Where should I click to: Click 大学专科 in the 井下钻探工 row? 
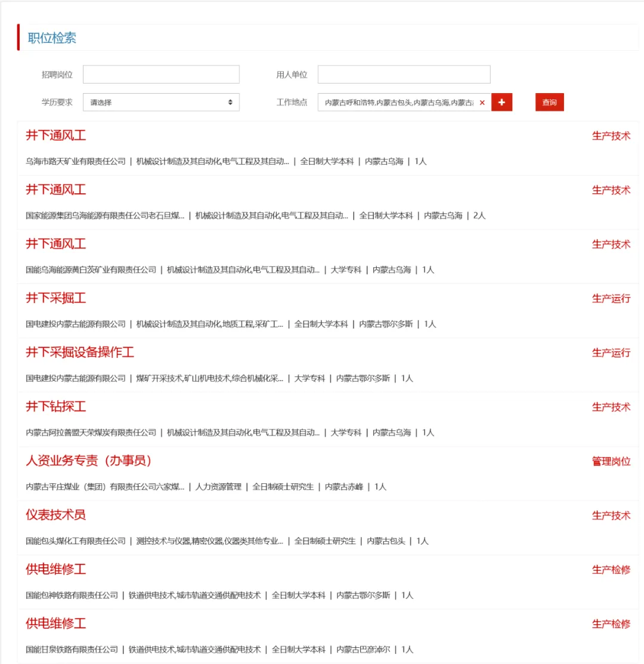pyautogui.click(x=346, y=433)
